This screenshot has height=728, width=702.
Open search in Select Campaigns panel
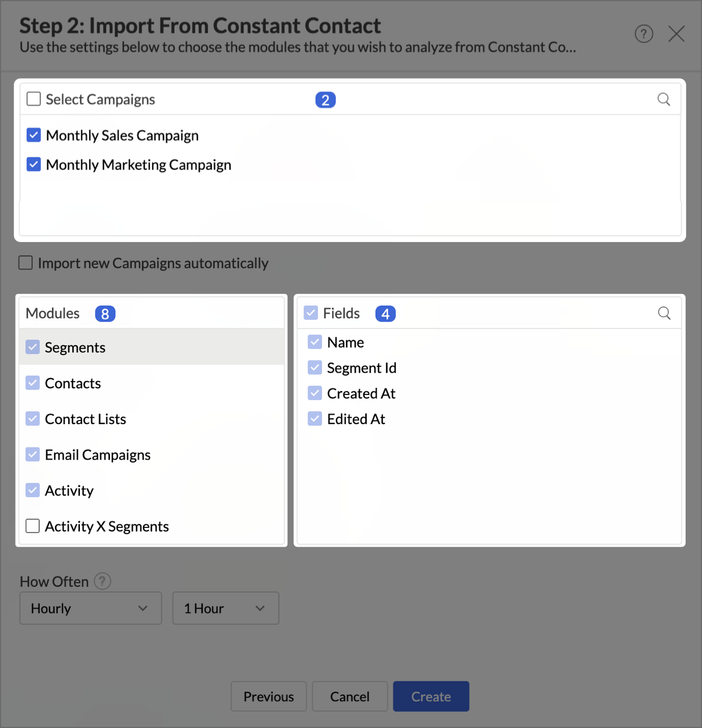[664, 100]
